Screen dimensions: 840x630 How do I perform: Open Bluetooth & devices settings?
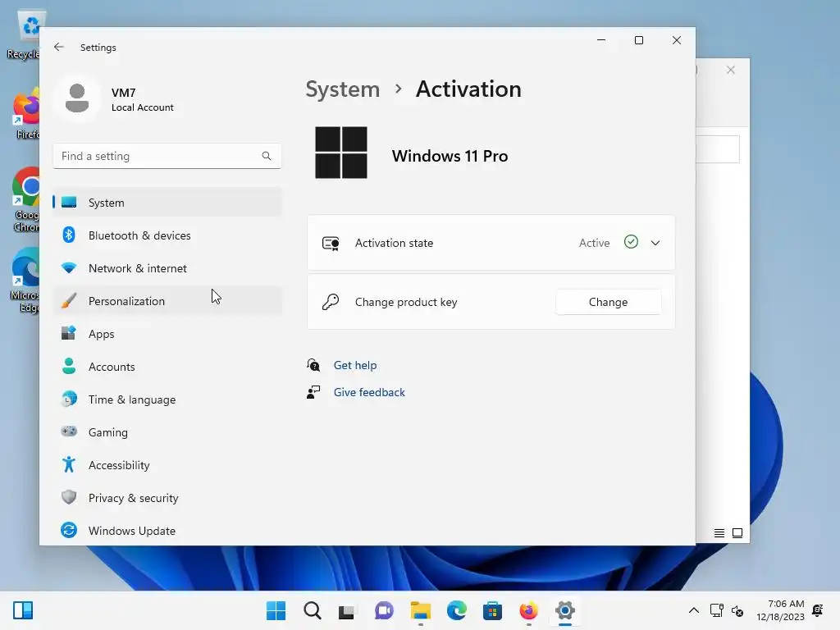[x=167, y=235]
